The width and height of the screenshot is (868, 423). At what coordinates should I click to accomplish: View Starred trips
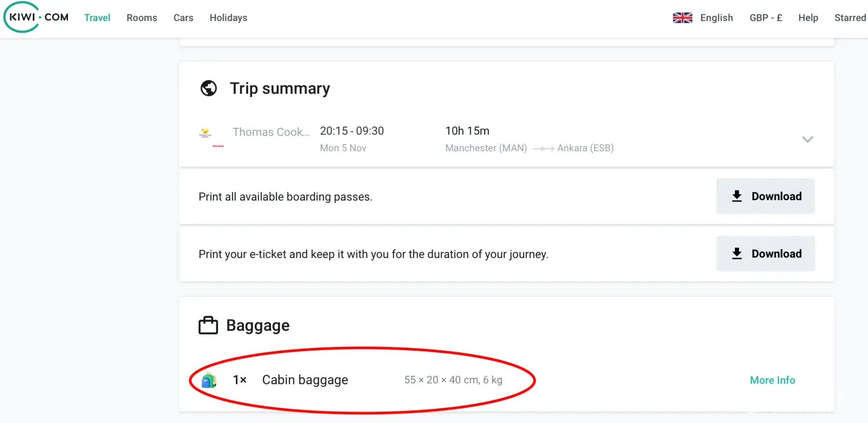(850, 18)
